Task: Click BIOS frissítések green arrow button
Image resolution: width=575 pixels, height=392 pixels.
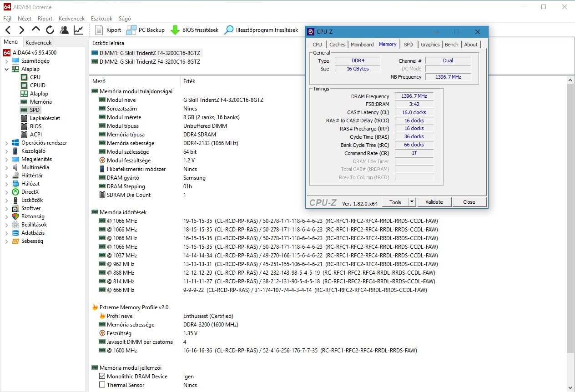Action: 194,30
